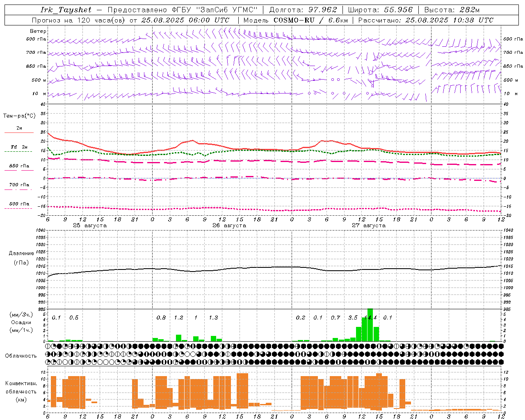Click the pink dotted sample under 500 гПа legend
Viewport: 525px width, 420px height.
(18, 208)
